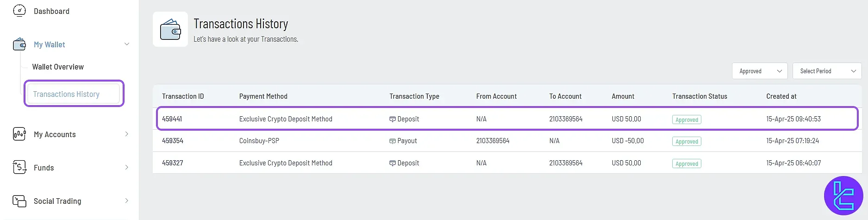The image size is (868, 220).
Task: Click Approved badge for transaction 459441
Action: click(687, 119)
